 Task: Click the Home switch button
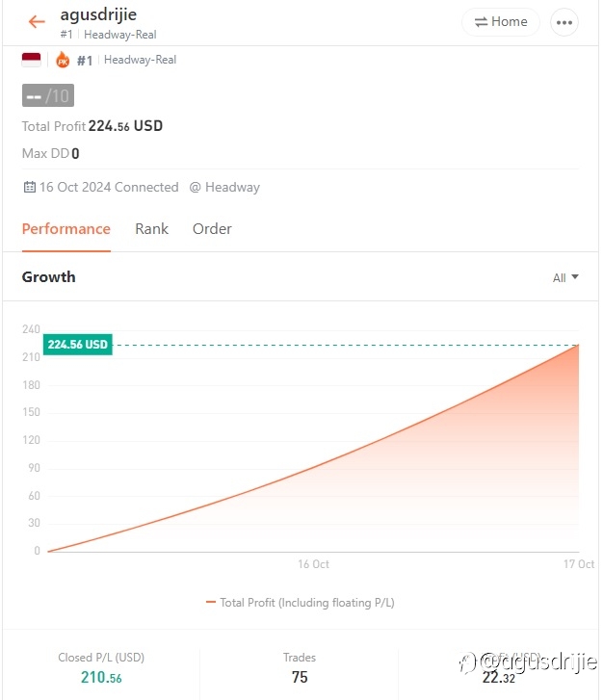pyautogui.click(x=500, y=22)
